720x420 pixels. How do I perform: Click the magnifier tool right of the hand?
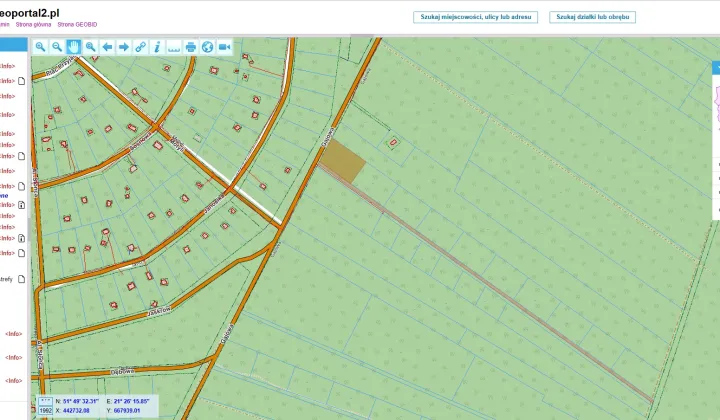click(91, 47)
